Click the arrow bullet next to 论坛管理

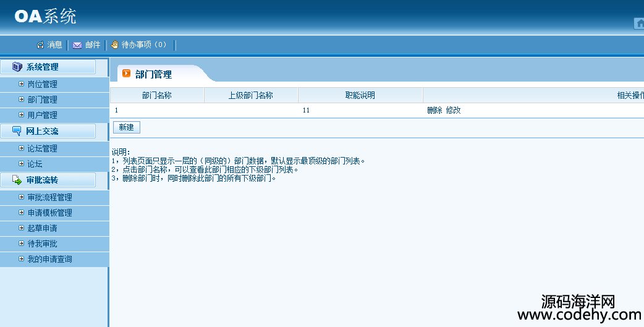(22, 148)
